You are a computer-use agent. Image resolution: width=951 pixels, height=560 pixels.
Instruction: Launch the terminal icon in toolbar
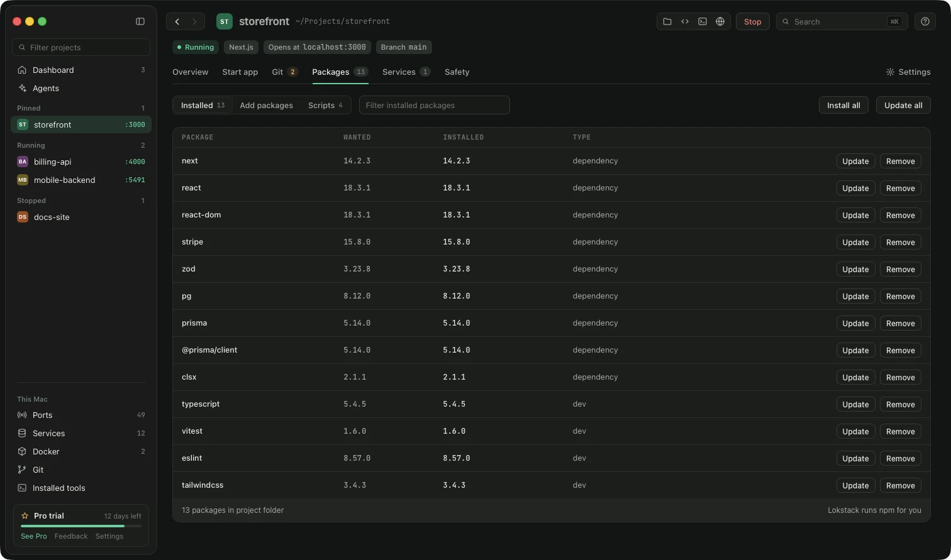703,21
